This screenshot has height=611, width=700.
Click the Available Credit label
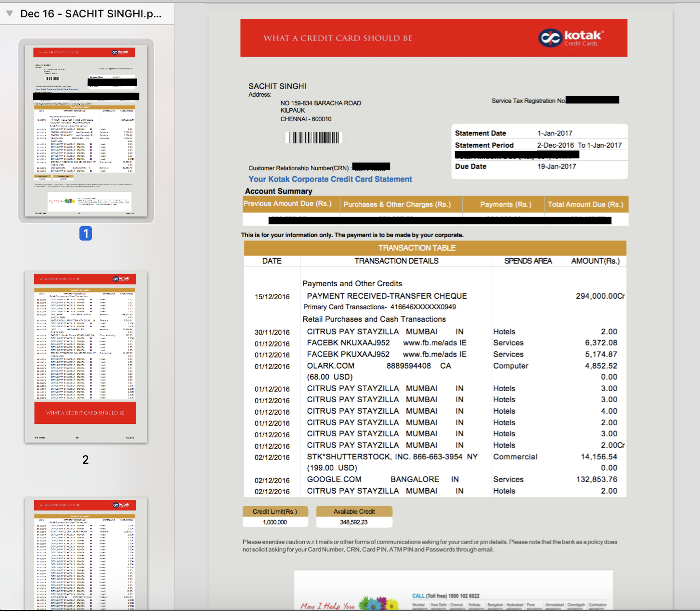click(x=354, y=512)
